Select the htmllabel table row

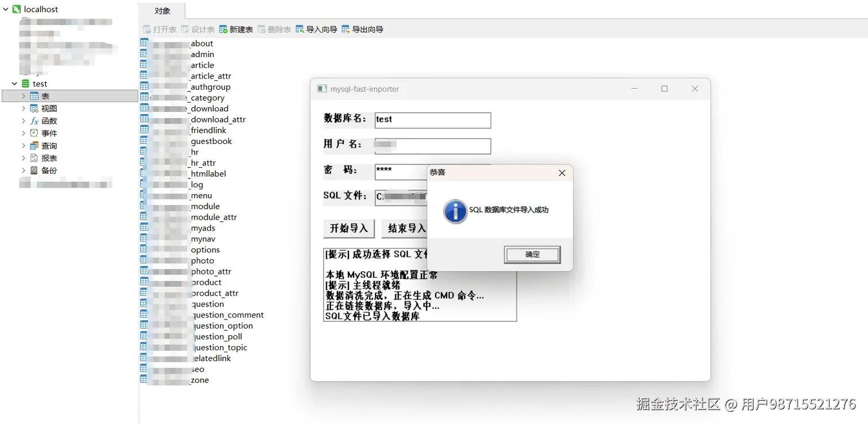coord(183,173)
